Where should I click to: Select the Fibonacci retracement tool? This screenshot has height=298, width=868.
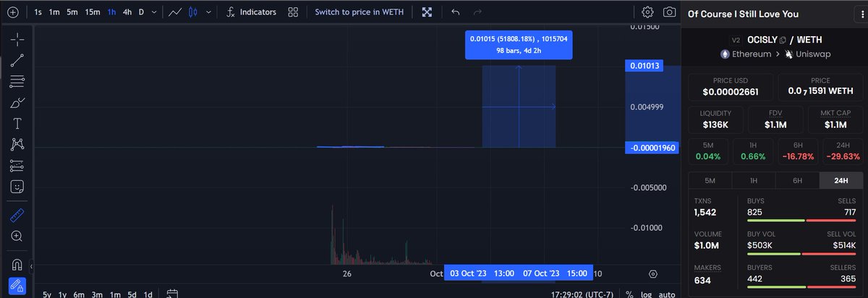pos(17,81)
